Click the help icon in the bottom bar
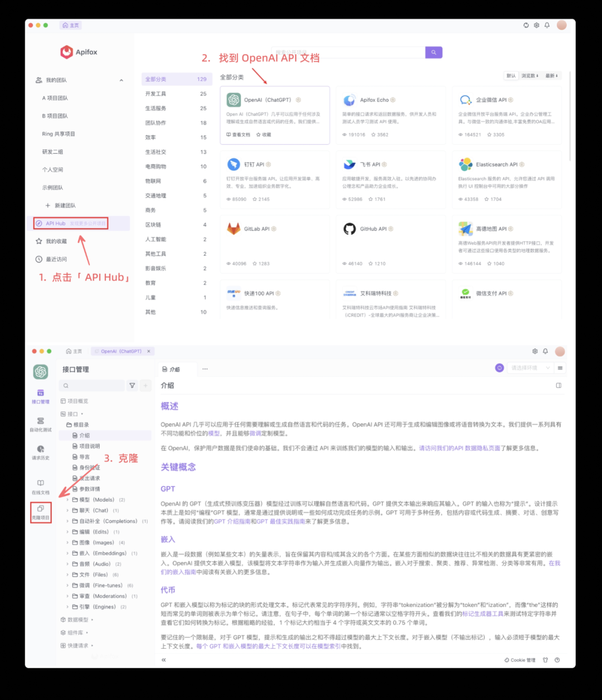 [x=557, y=660]
